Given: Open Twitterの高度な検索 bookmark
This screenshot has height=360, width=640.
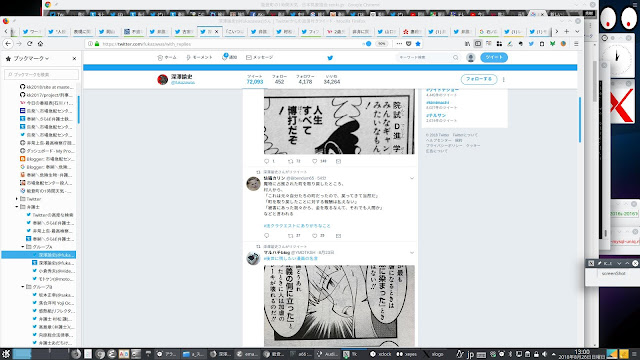Looking at the screenshot, I should tap(50, 215).
